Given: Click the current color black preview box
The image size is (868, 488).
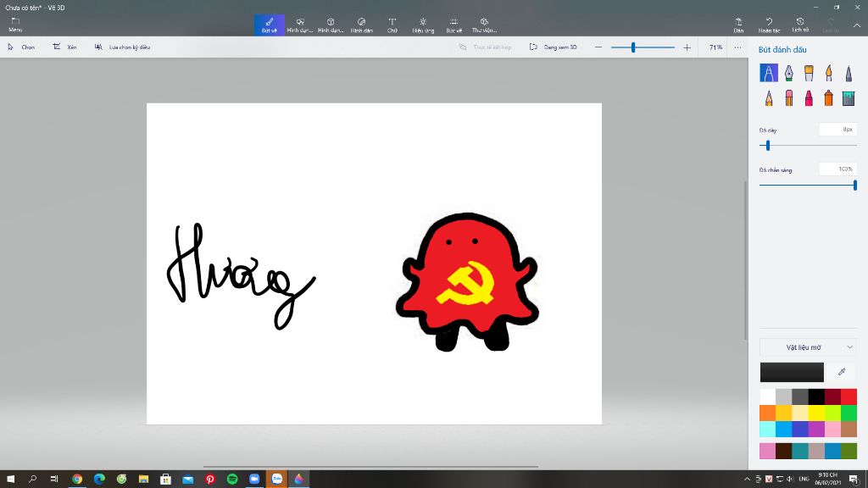Looking at the screenshot, I should point(792,372).
